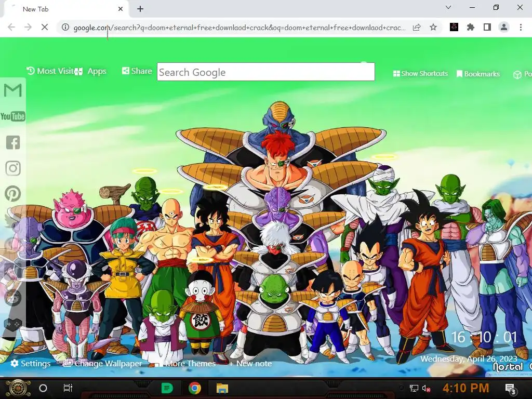Image resolution: width=532 pixels, height=399 pixels.
Task: Go back to the previous page
Action: point(11,27)
